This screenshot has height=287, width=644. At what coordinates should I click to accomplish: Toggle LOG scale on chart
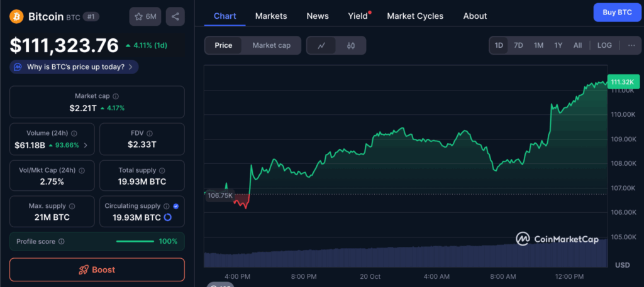[604, 45]
